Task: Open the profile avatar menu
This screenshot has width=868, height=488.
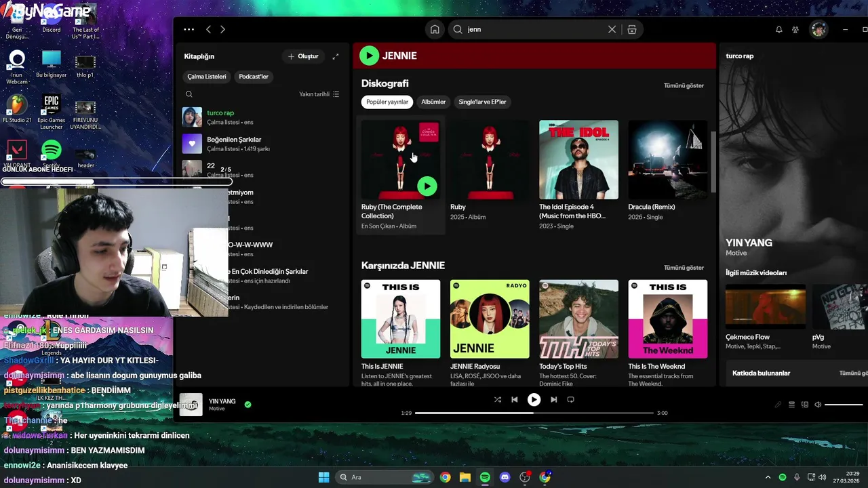Action: 818,29
